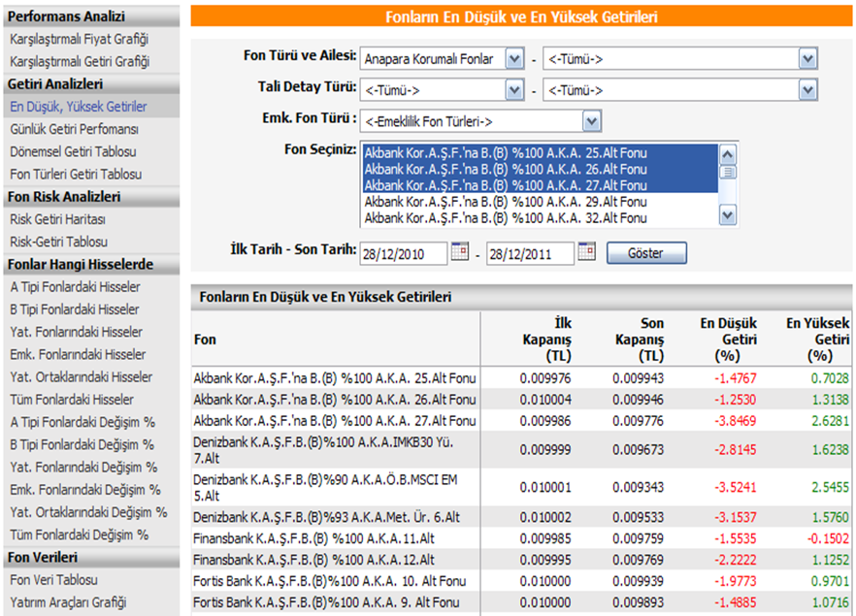Open Dönemsel Getiri Tablosu menu item
Screen dimensions: 856x616
click(73, 151)
